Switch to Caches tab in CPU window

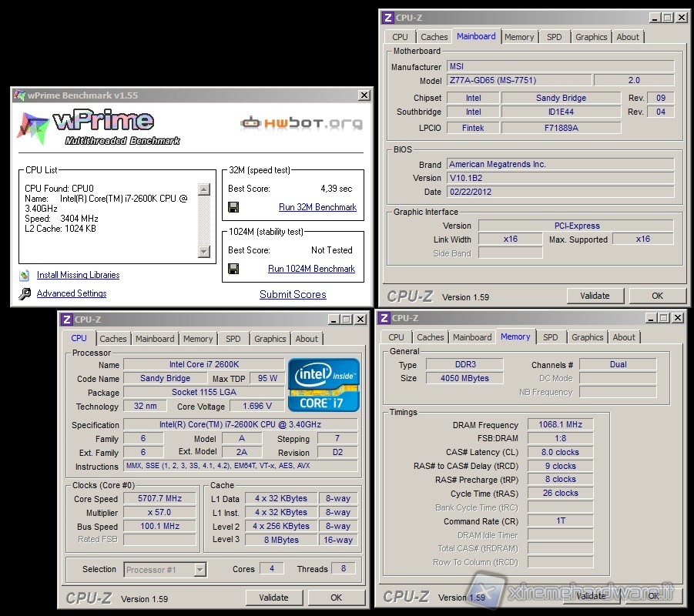click(x=113, y=339)
